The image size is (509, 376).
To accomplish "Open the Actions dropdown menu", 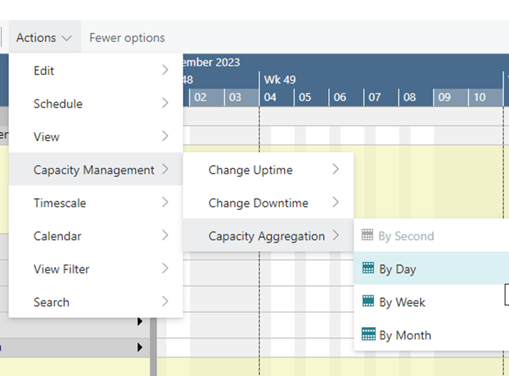I will (x=44, y=38).
